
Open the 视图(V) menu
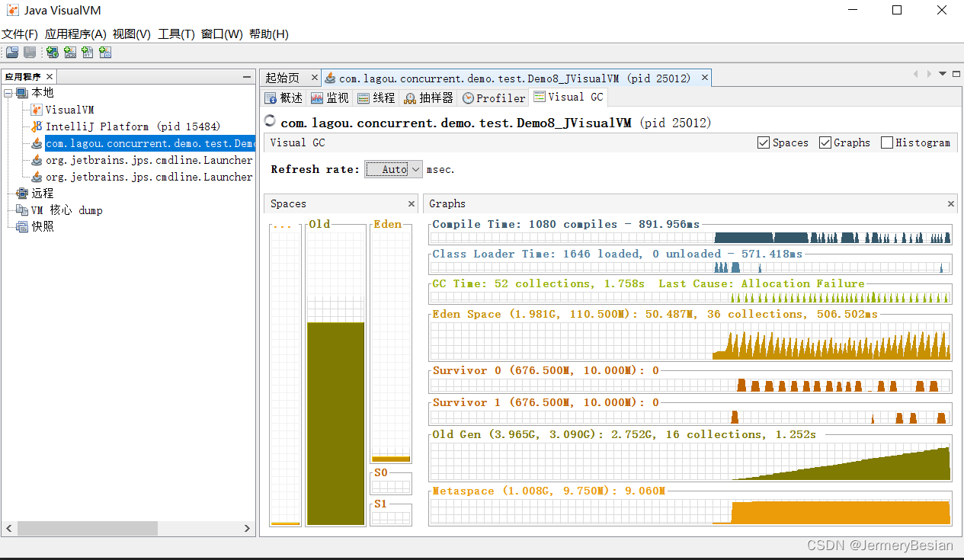132,34
